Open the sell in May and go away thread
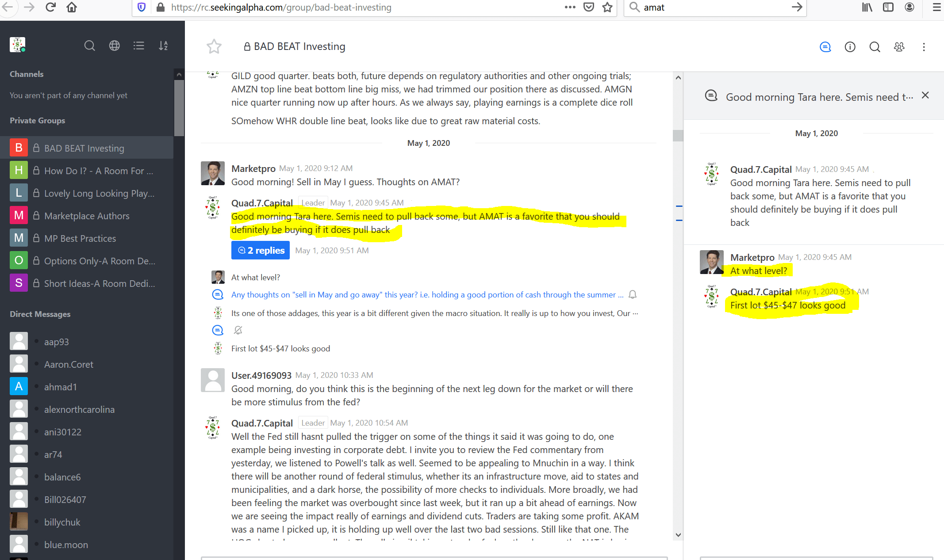The height and width of the screenshot is (560, 944). tap(427, 295)
